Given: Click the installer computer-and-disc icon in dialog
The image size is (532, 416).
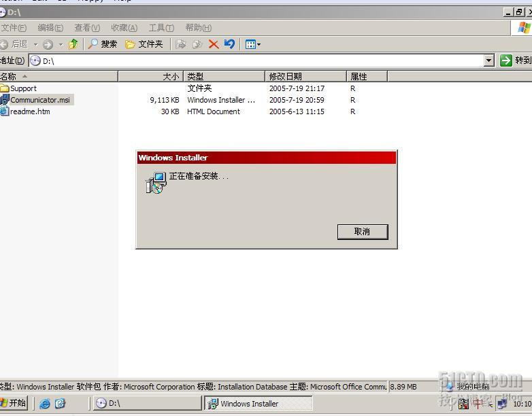Looking at the screenshot, I should point(156,183).
